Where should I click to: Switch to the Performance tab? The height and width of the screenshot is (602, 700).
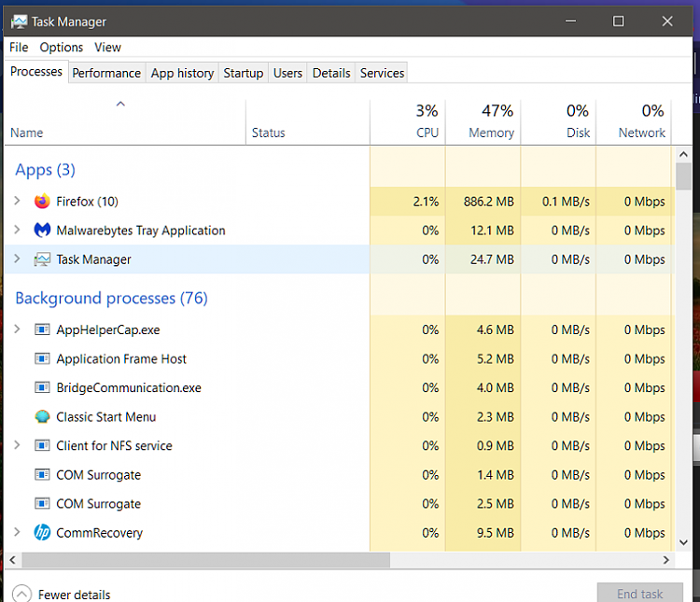tap(106, 73)
